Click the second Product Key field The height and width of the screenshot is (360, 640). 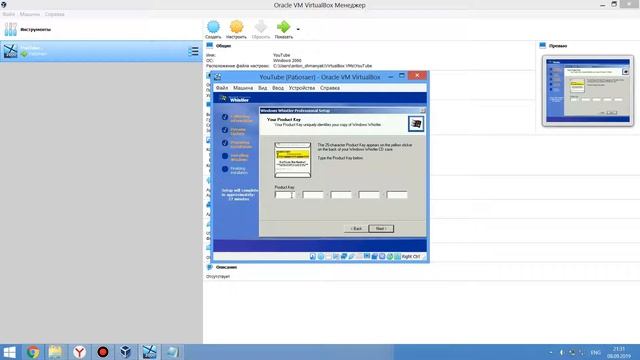[313, 195]
